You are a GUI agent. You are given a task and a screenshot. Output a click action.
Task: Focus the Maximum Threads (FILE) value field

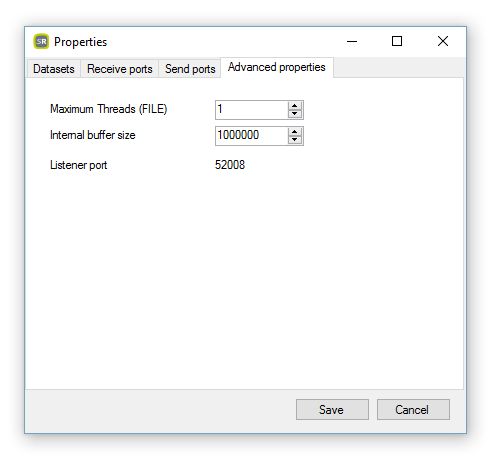[251, 110]
